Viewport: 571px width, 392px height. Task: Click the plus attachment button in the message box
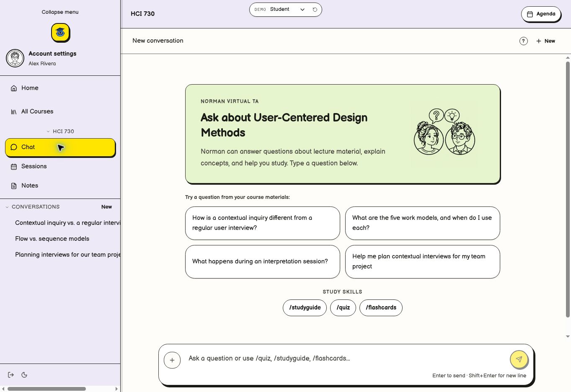pos(172,360)
